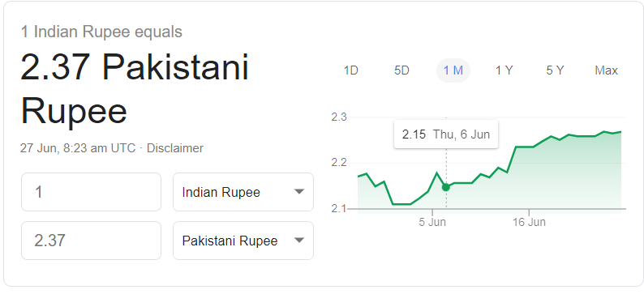The height and width of the screenshot is (294, 644).
Task: Open the Indian Rupee currency dropdown
Action: coord(243,192)
